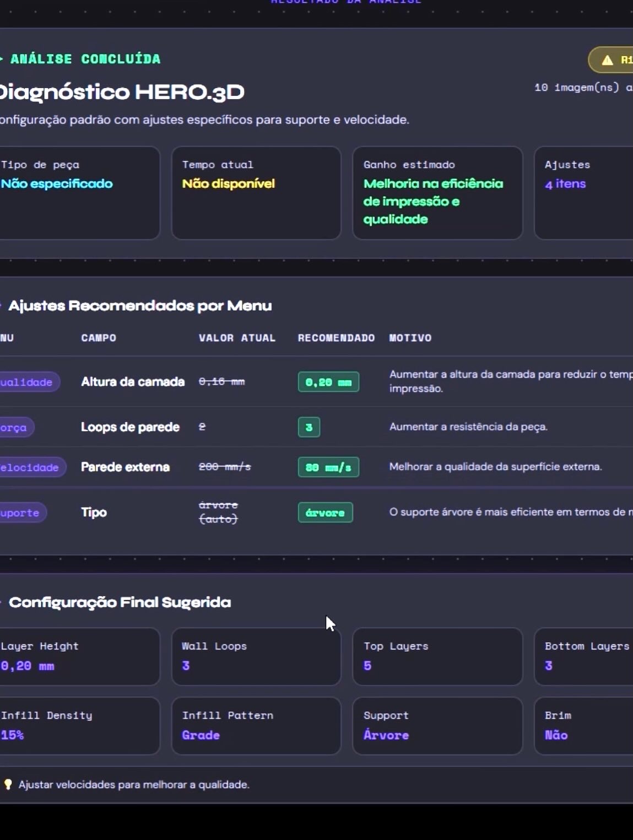Viewport: 633px width, 840px height.
Task: Click the 'Força' menu badge
Action: 17,427
